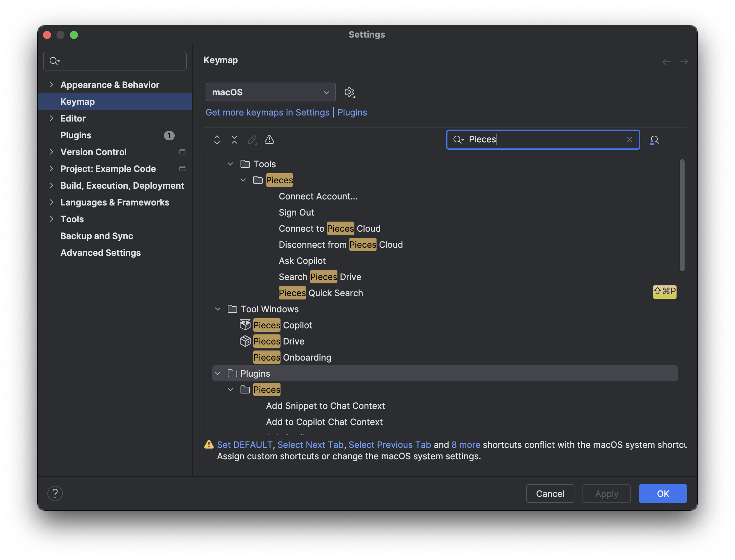Click the Expand All icon in keymap toolbar
735x560 pixels.
point(217,140)
